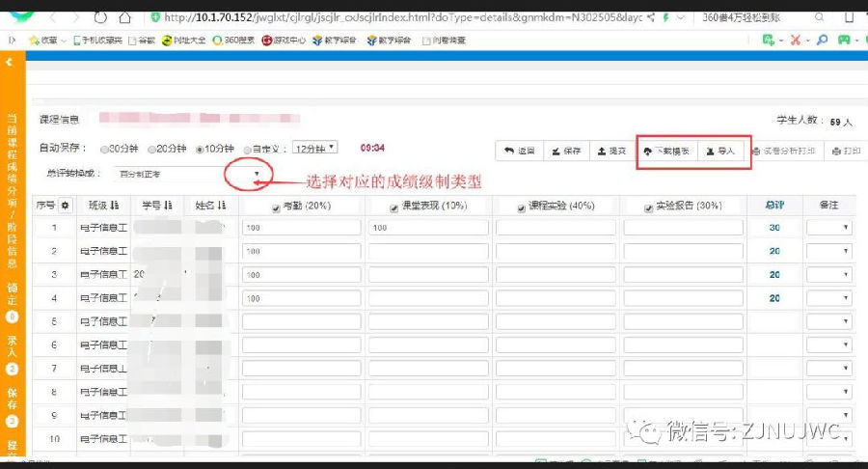Open the 360搜索 bookmark
Viewport: 868px width, 469px height.
[231, 40]
